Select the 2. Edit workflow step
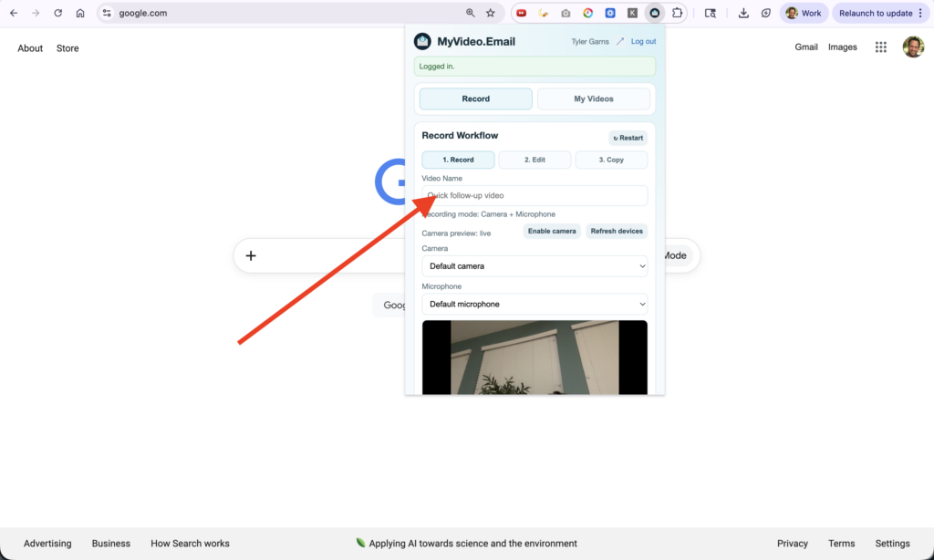The image size is (934, 560). 534,161
